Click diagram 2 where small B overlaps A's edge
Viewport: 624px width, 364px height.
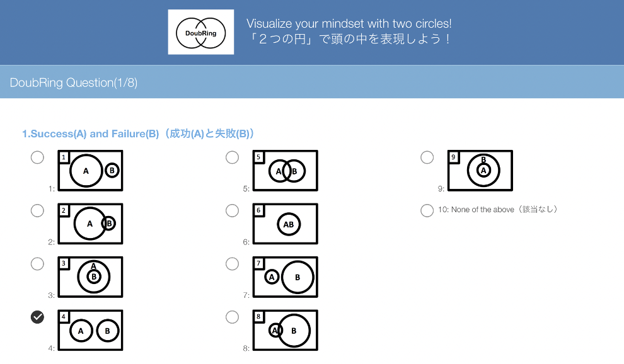click(x=91, y=224)
